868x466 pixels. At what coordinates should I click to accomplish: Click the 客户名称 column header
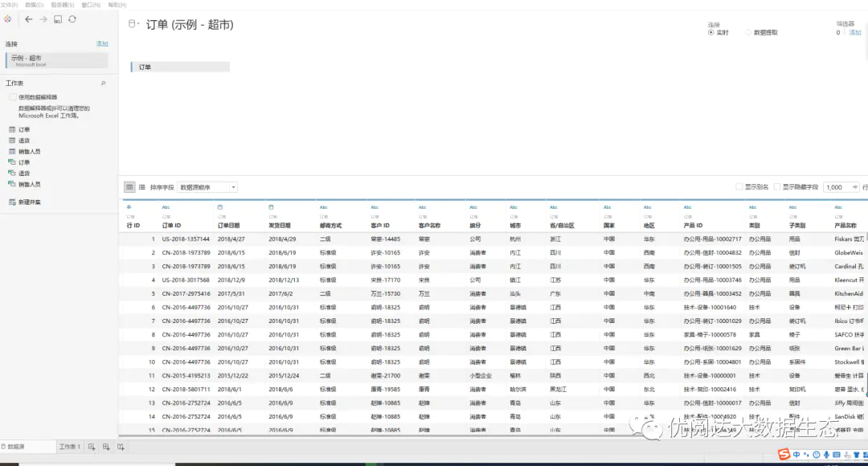(429, 225)
